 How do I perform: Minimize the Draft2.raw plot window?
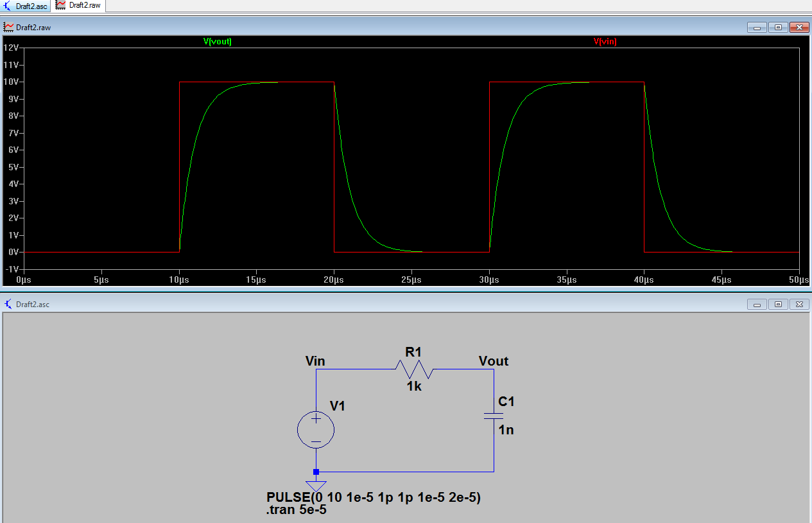tap(757, 28)
